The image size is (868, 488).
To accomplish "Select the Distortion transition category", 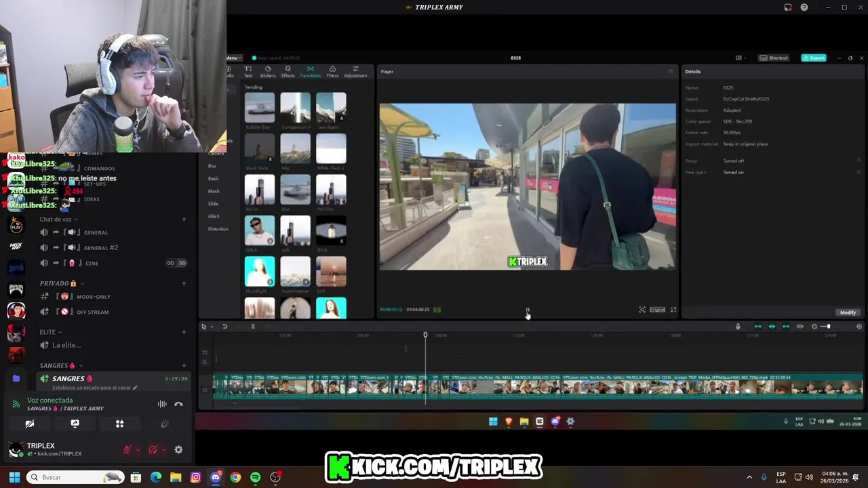I will click(x=218, y=228).
